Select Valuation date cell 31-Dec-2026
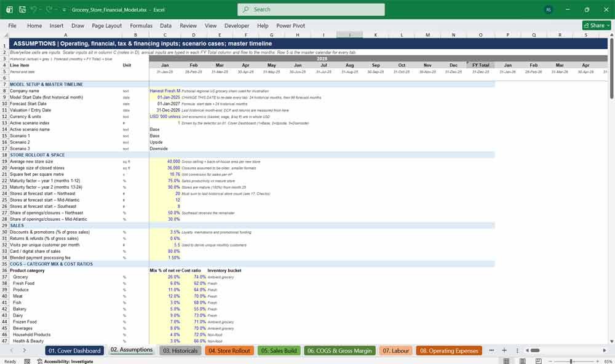Viewport: 615px width, 364px height. pyautogui.click(x=165, y=110)
